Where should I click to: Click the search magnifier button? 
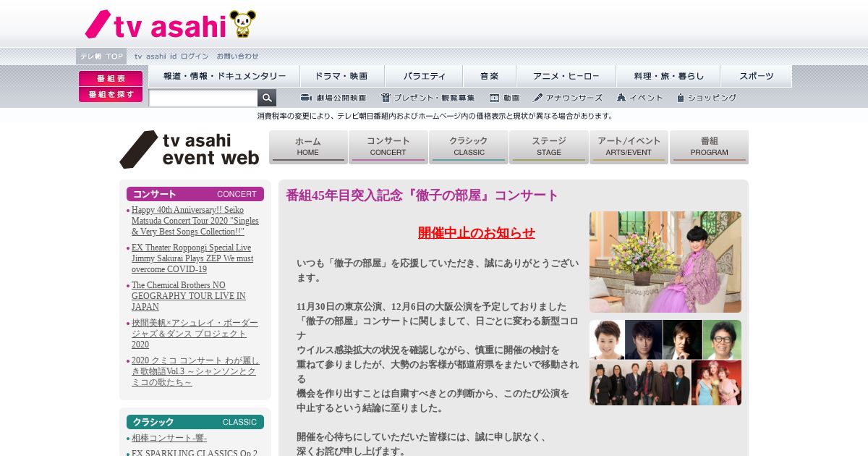click(267, 98)
